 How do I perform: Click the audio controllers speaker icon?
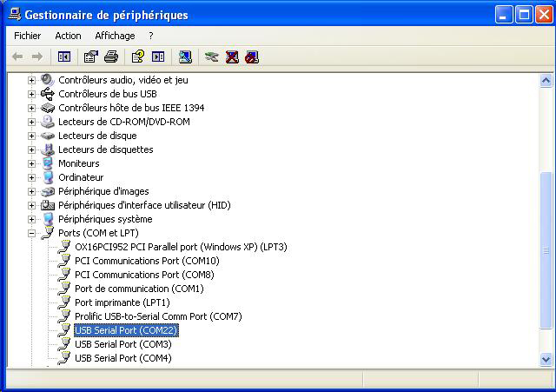48,80
